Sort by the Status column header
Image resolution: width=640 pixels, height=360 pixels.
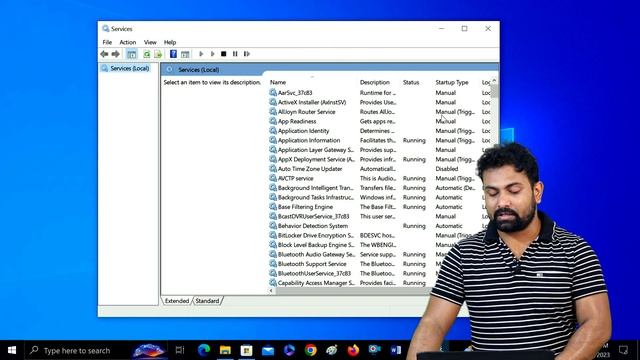pyautogui.click(x=411, y=82)
